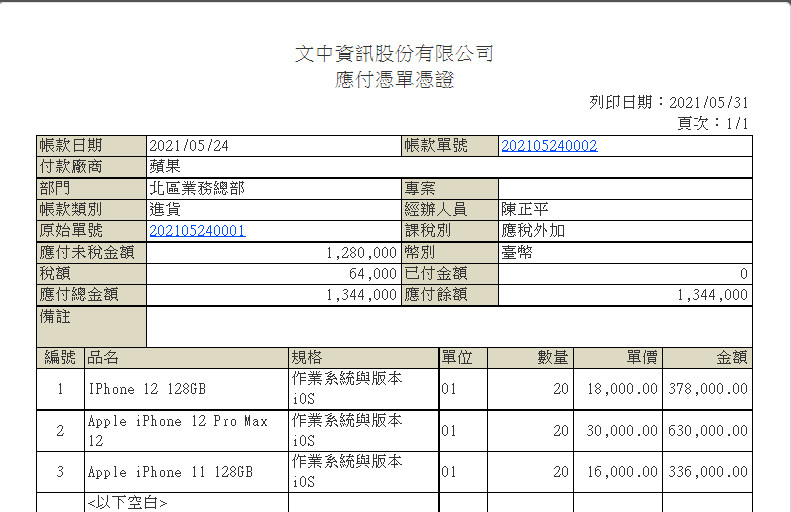Click the 帳款單號 label
The width and height of the screenshot is (791, 512).
(436, 146)
